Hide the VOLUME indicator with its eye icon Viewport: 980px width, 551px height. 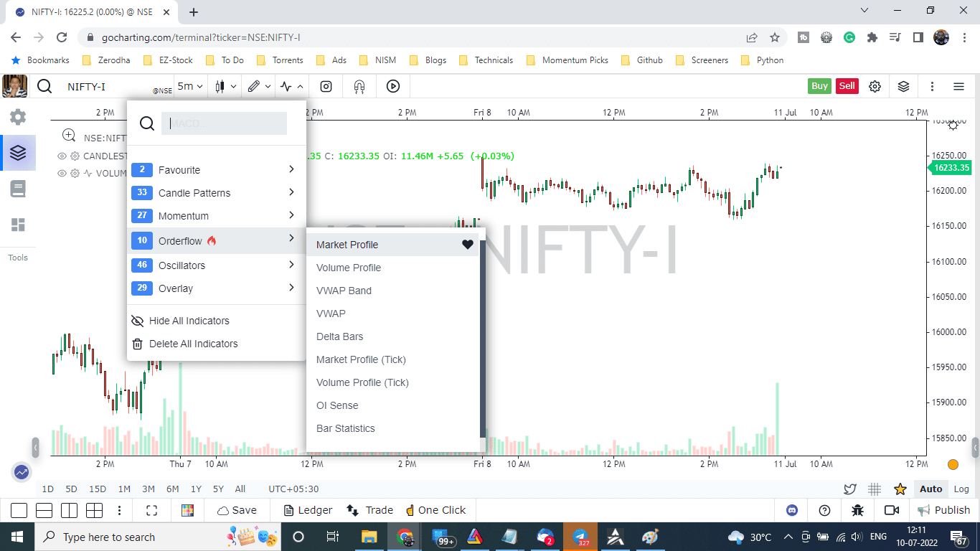pos(62,173)
